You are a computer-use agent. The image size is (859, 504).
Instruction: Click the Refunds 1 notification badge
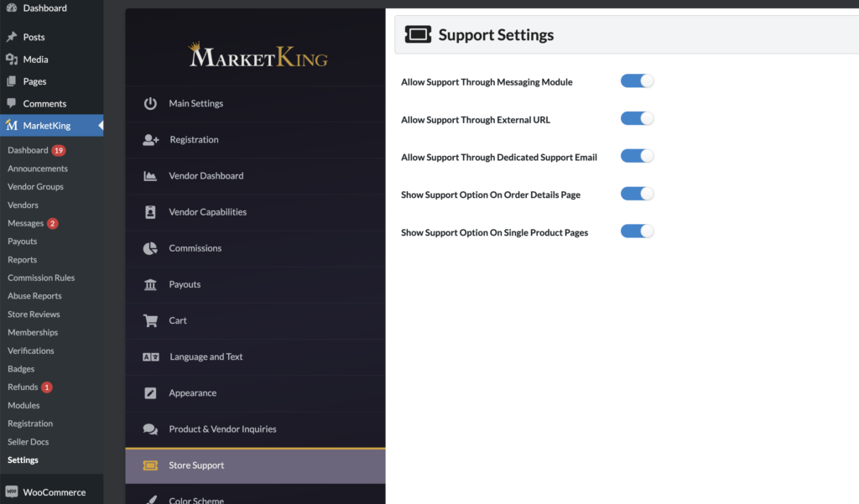pos(47,387)
